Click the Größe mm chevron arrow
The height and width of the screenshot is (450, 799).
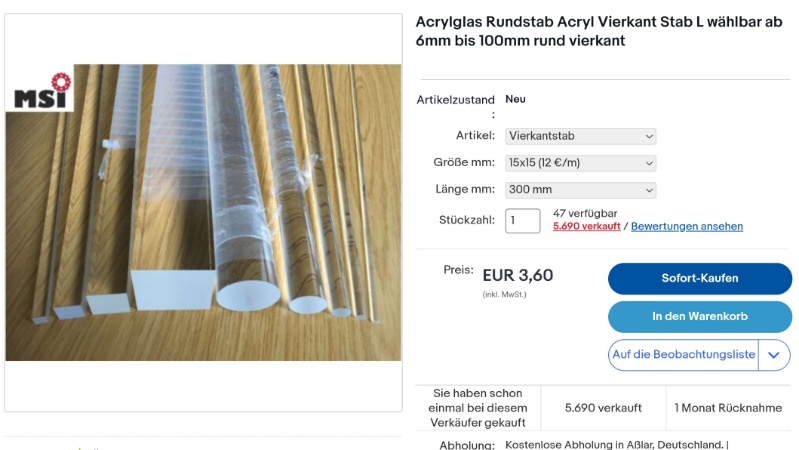(649, 164)
